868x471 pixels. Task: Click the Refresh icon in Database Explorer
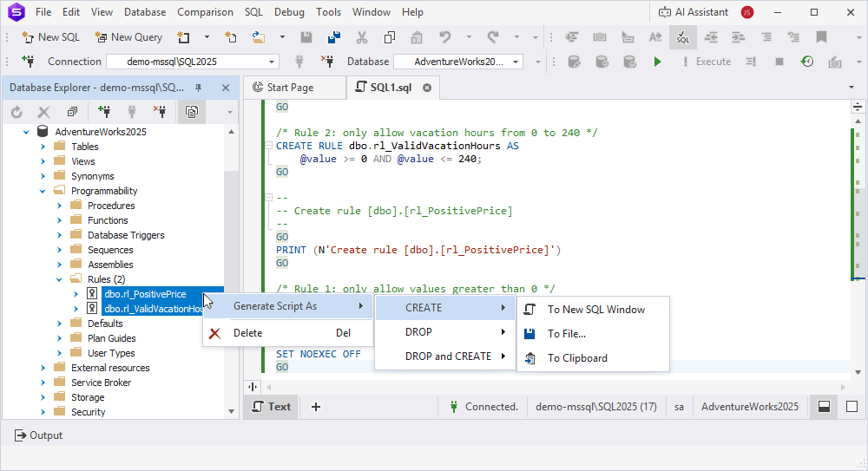[16, 112]
